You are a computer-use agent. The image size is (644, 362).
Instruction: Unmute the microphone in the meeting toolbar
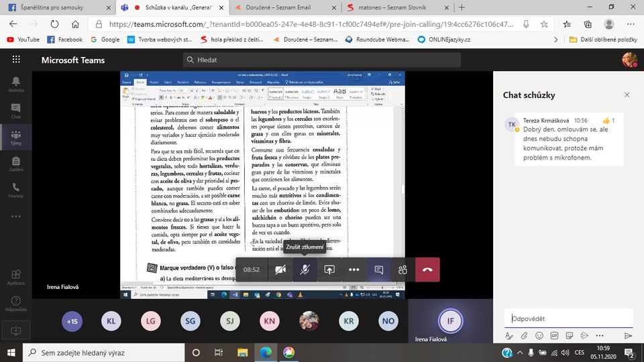pyautogui.click(x=305, y=269)
